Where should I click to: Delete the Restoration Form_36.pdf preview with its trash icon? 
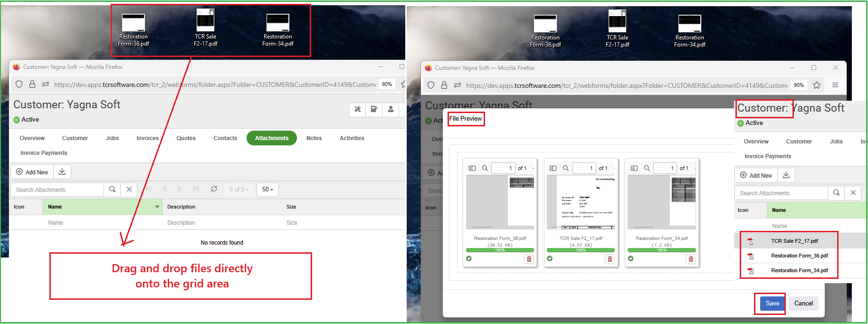tap(529, 259)
